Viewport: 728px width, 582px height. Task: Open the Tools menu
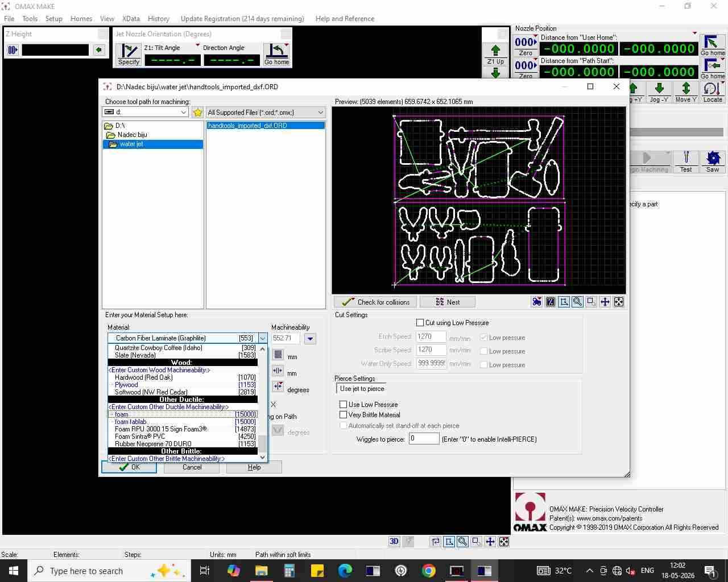click(30, 19)
